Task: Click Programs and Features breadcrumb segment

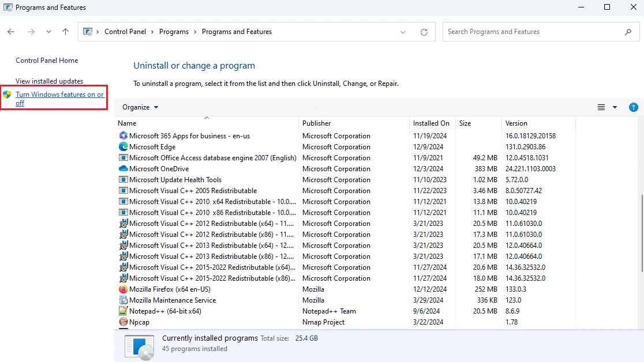Action: 237,32
